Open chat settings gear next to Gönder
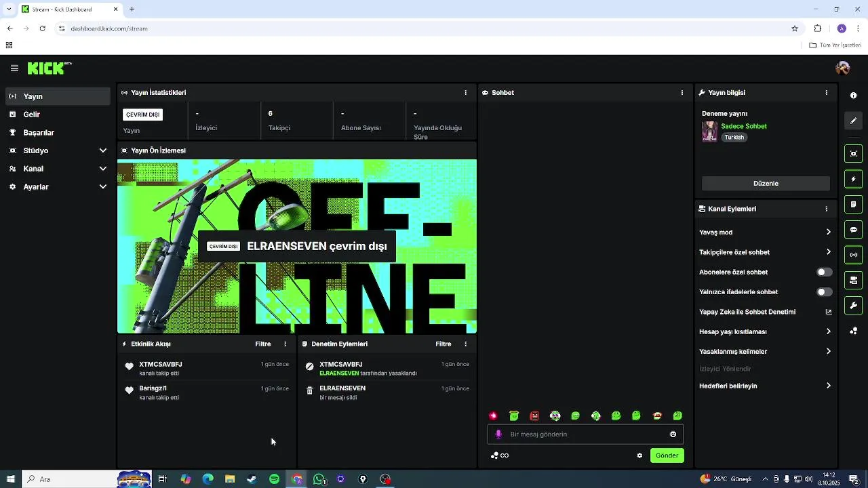This screenshot has height=488, width=868. 639,455
